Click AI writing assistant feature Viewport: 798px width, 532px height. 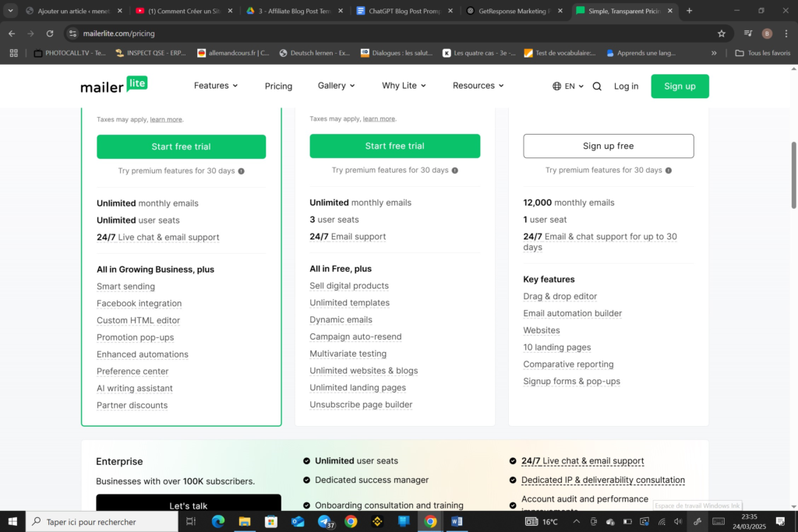[134, 388]
